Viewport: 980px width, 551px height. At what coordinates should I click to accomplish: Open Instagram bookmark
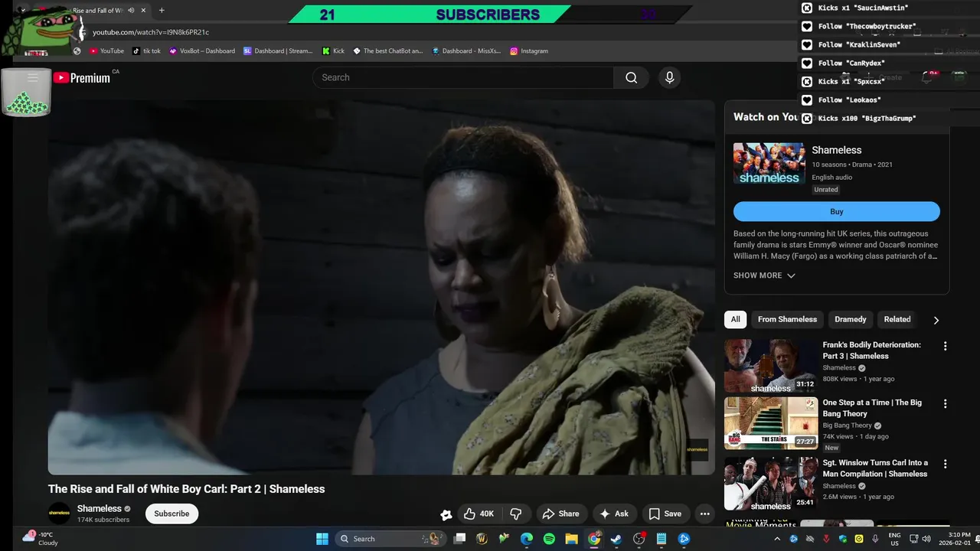point(529,51)
